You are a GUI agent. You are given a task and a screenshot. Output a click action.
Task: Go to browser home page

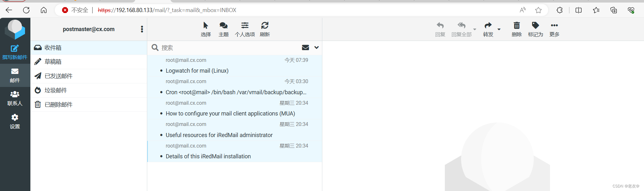[x=44, y=10]
